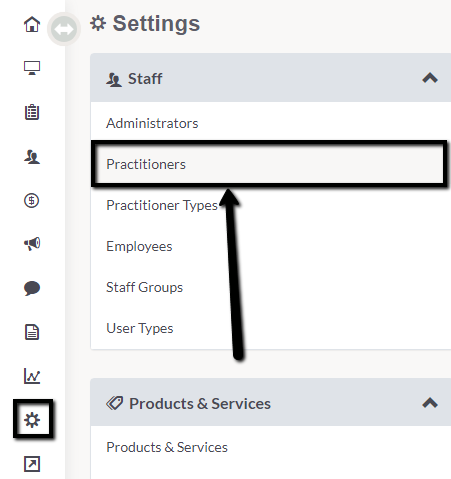Click the external link arrow icon
Image resolution: width=451 pixels, height=479 pixels.
coord(32,464)
